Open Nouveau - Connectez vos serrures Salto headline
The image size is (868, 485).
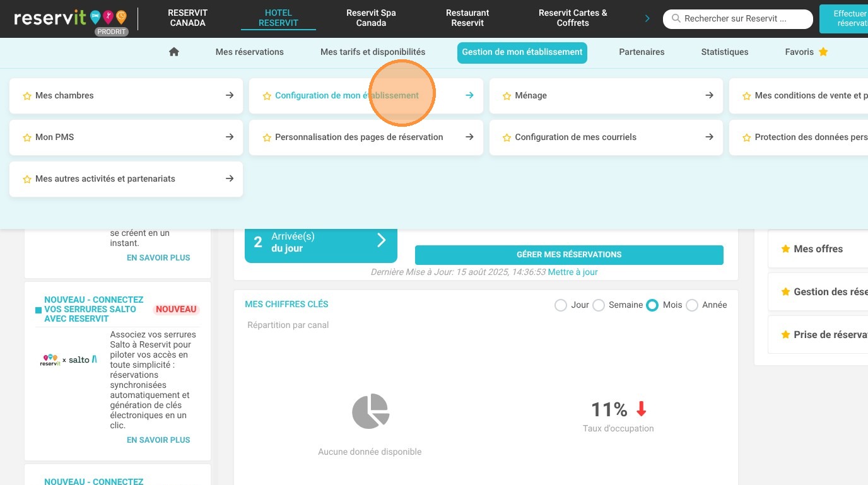(94, 309)
